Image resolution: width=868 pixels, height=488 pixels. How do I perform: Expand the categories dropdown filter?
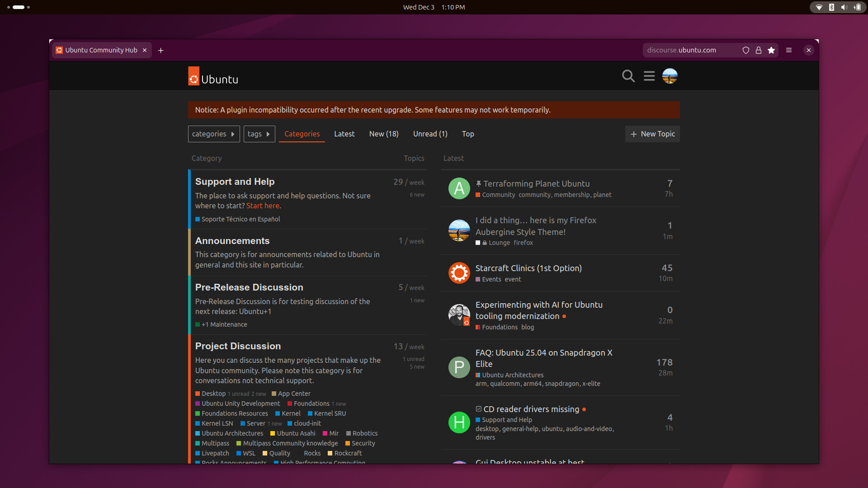[214, 134]
